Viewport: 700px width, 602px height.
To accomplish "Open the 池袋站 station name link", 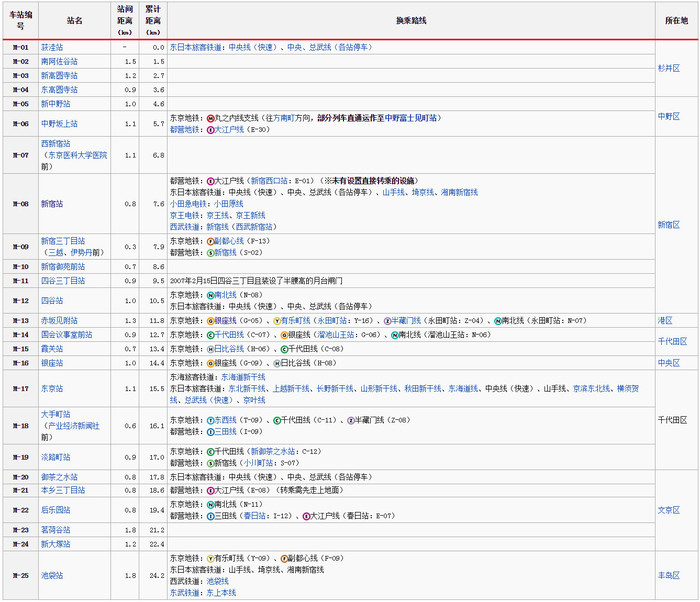I will click(52, 576).
